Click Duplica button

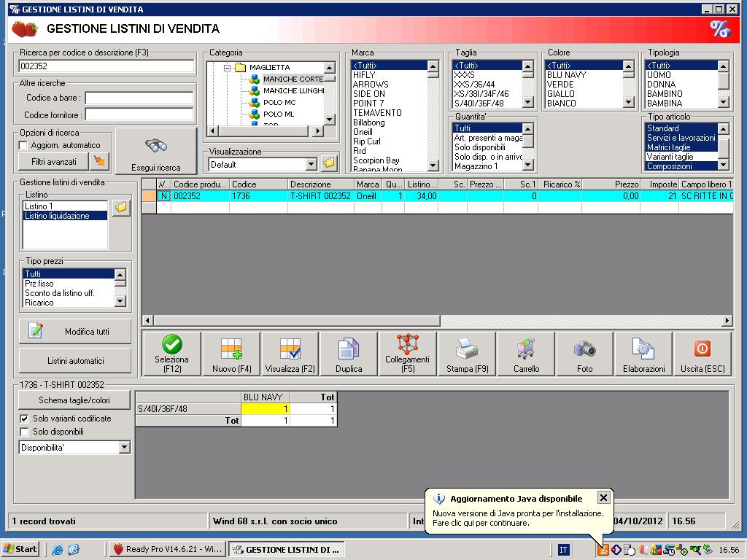click(349, 354)
